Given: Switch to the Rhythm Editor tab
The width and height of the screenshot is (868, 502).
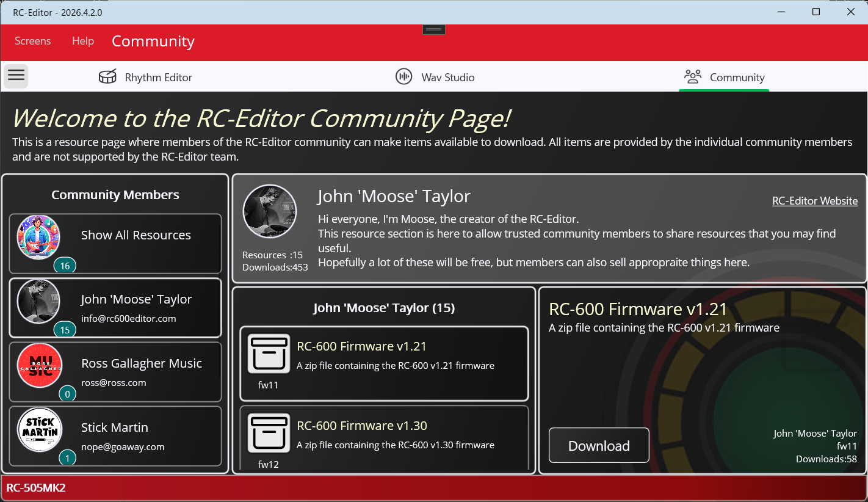Looking at the screenshot, I should point(145,77).
